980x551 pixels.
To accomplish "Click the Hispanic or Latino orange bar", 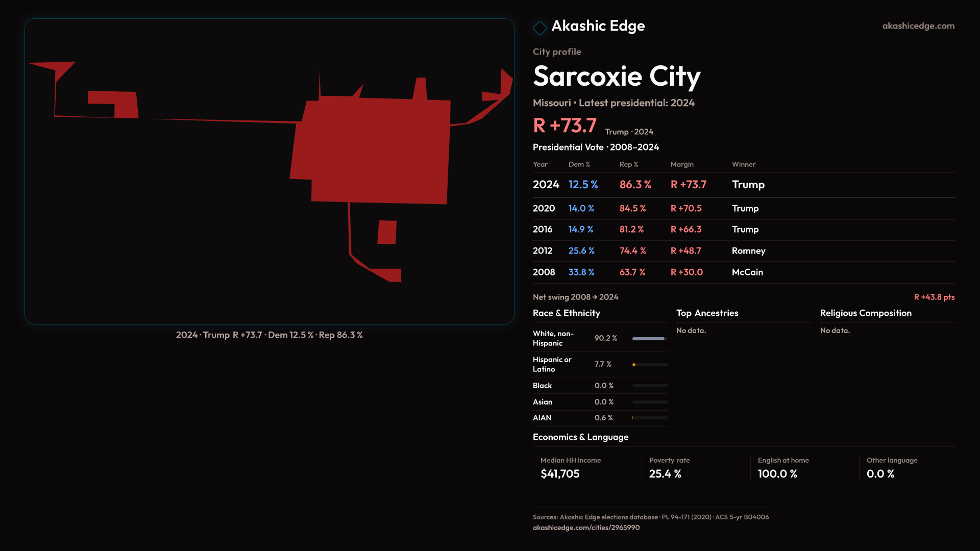I will (x=634, y=365).
